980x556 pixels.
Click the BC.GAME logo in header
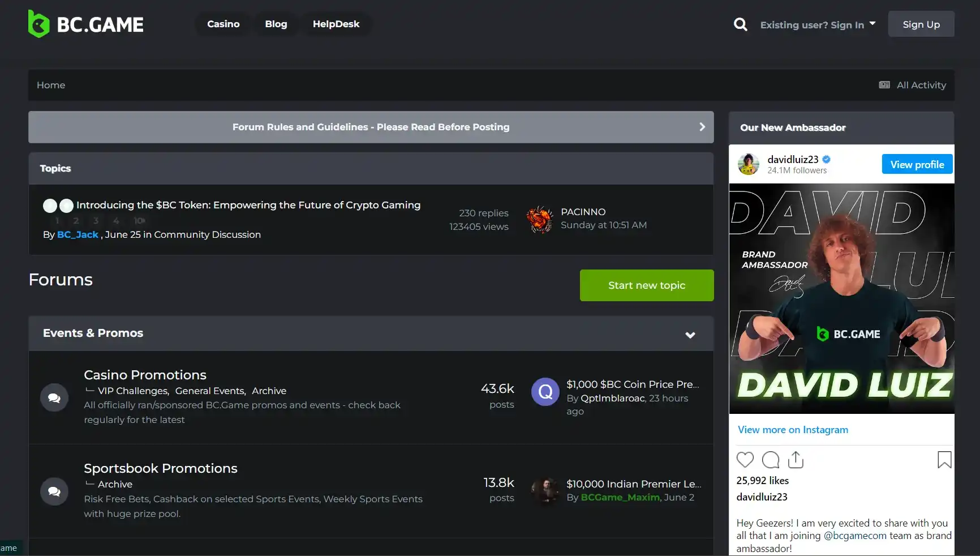coord(86,24)
